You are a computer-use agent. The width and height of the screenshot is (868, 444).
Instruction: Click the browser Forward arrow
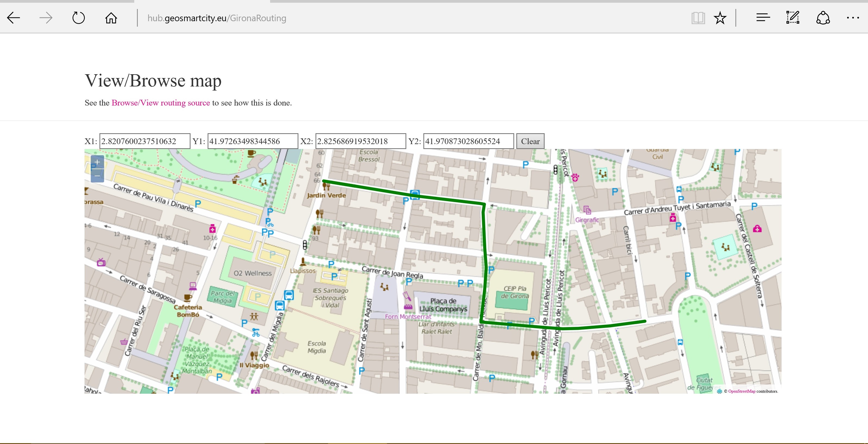46,18
